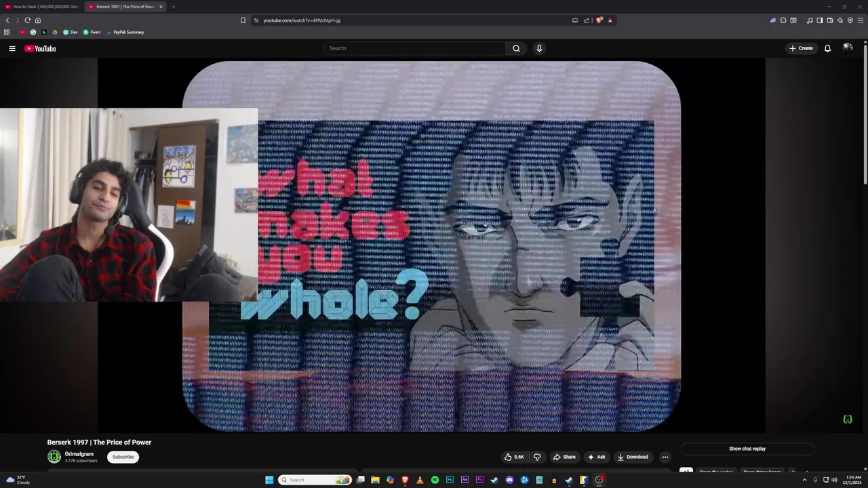The image size is (868, 488).
Task: Show hidden system tray icons
Action: [x=804, y=480]
